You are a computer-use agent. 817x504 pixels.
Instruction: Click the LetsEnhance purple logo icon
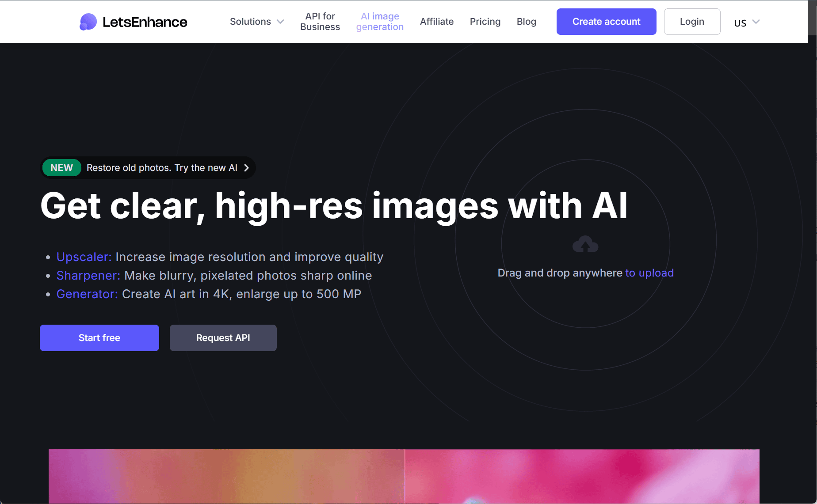pyautogui.click(x=88, y=22)
